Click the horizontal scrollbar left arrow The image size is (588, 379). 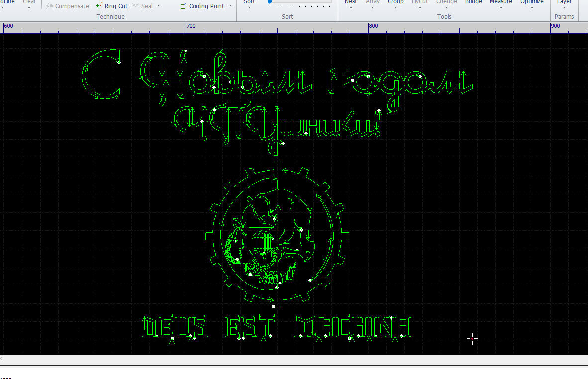[2, 359]
